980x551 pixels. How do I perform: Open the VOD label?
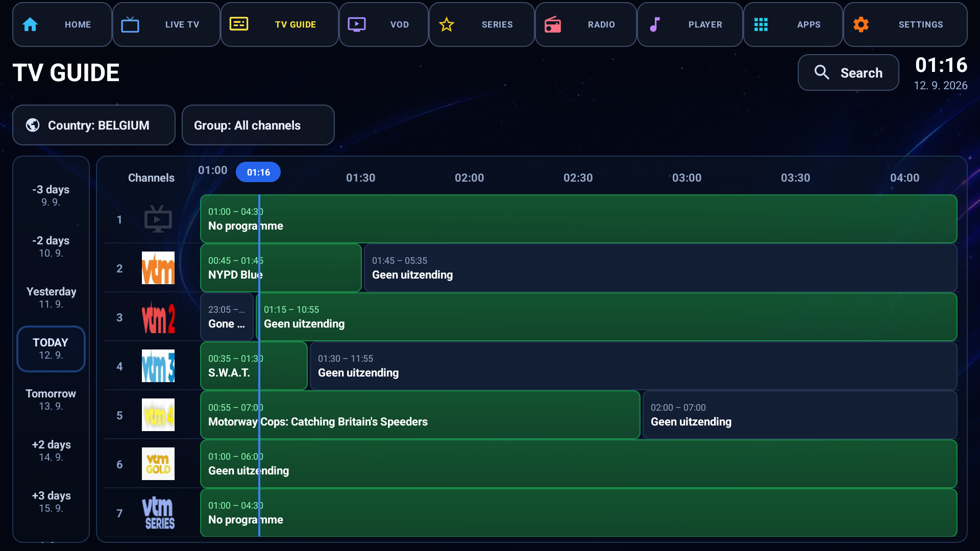click(400, 24)
